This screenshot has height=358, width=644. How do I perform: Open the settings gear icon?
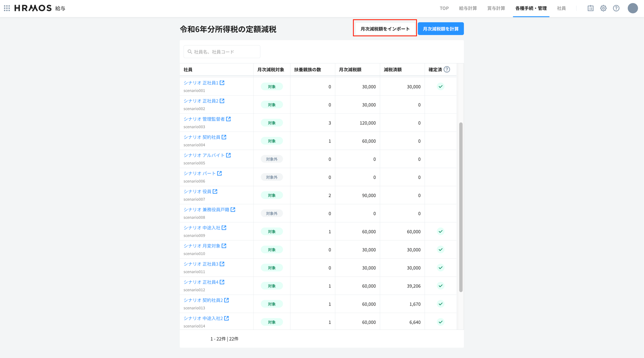click(x=603, y=8)
